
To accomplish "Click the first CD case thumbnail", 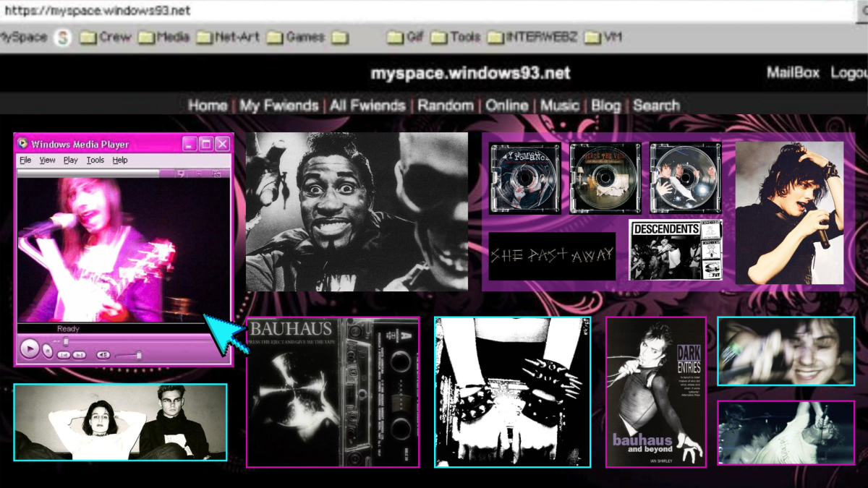I will 525,178.
